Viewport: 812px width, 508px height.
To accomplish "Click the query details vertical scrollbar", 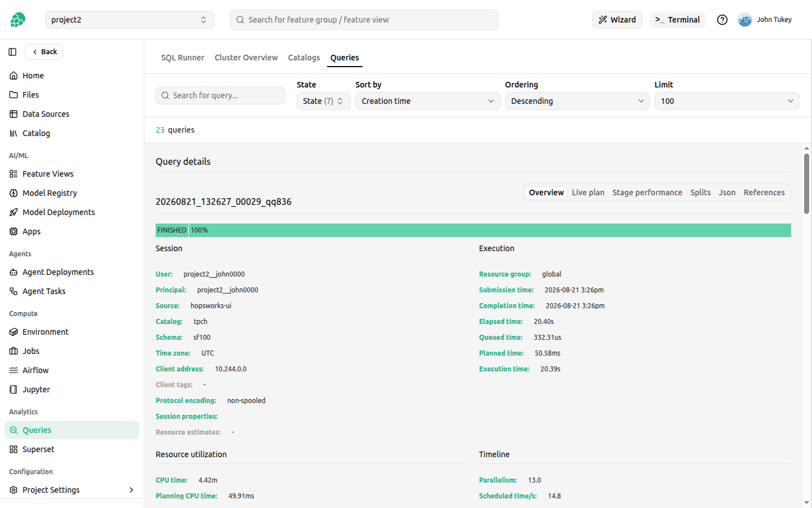I will coord(807,184).
